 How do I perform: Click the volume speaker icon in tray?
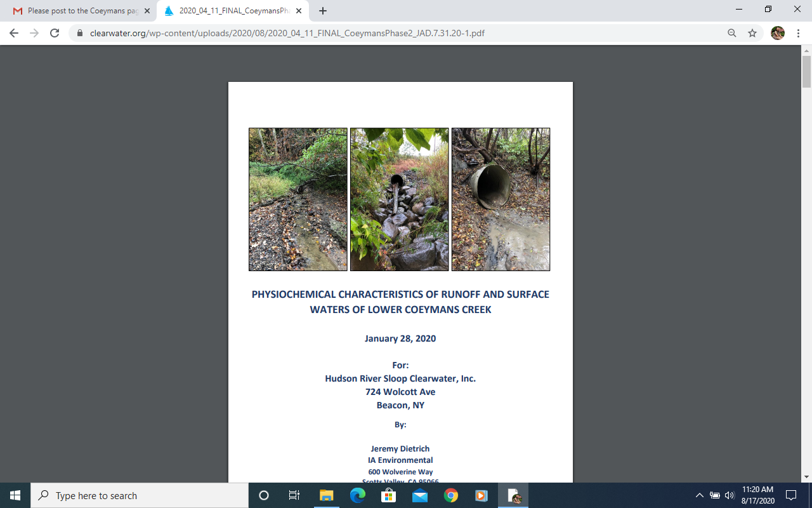pyautogui.click(x=730, y=495)
